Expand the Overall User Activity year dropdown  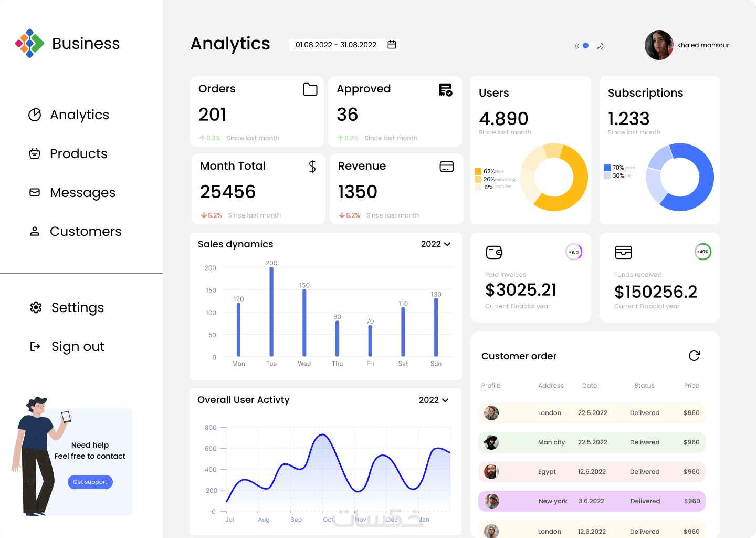pyautogui.click(x=434, y=400)
